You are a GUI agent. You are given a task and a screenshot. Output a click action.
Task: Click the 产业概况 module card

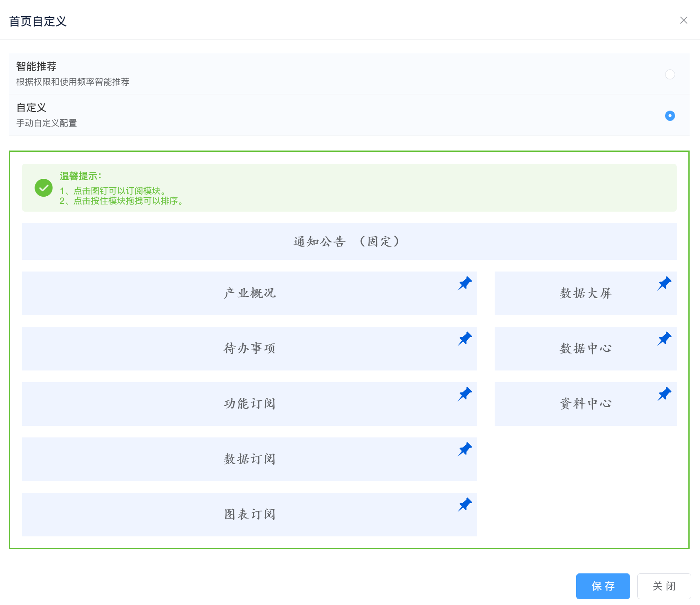click(249, 293)
